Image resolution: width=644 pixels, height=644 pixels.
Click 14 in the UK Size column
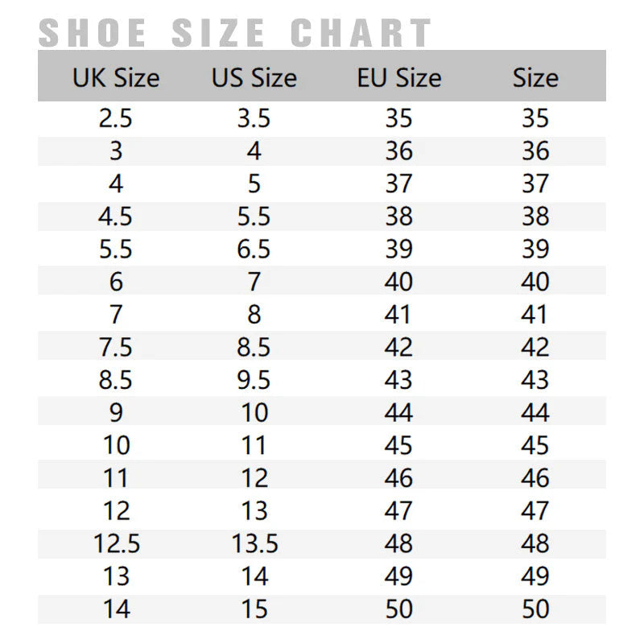coord(116,609)
